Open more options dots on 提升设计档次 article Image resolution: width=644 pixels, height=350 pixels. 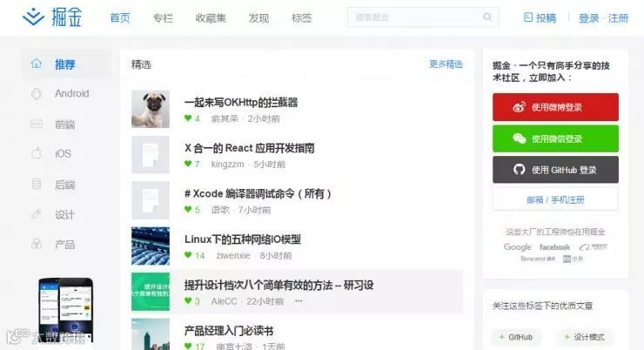pyautogui.click(x=299, y=301)
